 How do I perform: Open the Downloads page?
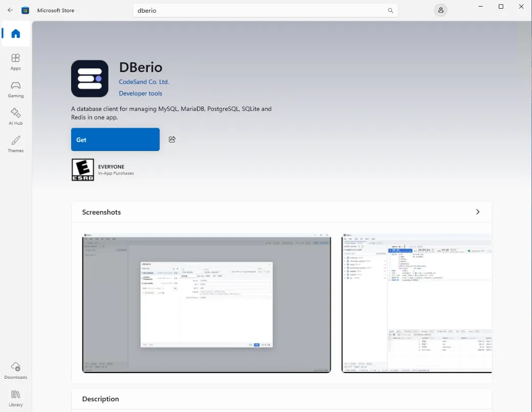coord(16,370)
